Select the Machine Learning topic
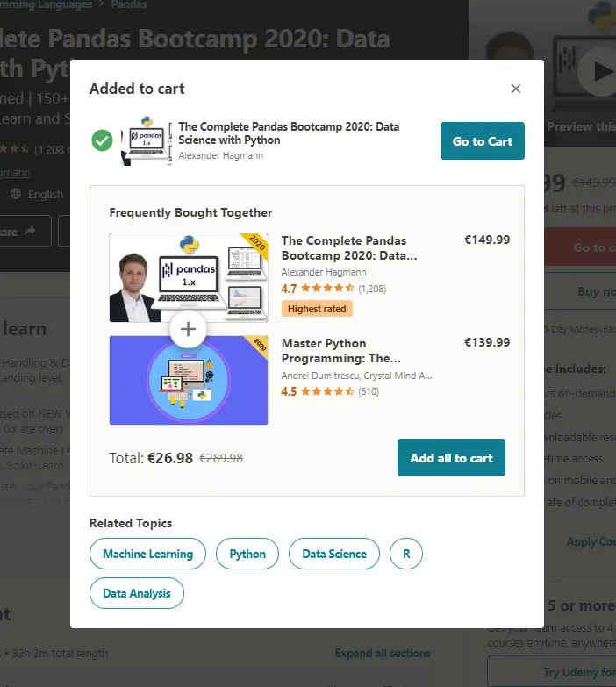616x687 pixels. pos(147,554)
